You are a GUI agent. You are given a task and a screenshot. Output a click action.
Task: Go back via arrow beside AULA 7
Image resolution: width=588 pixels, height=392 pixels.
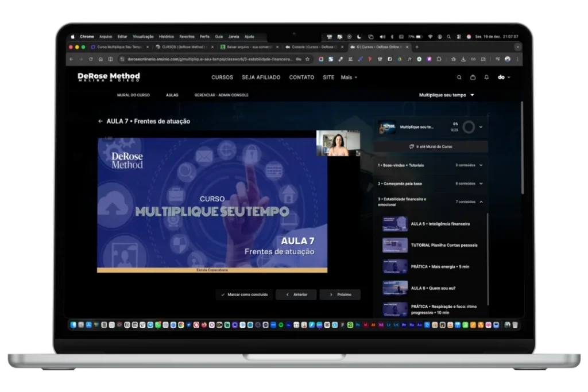[100, 122]
